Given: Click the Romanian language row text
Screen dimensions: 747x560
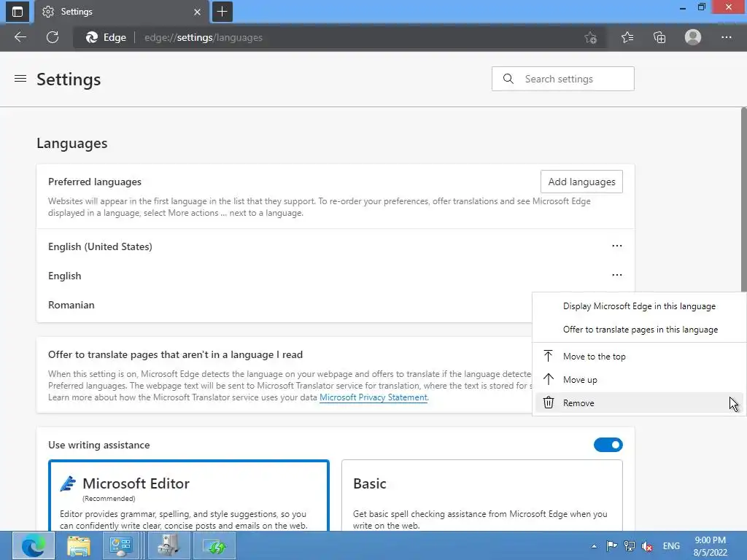Looking at the screenshot, I should (71, 306).
